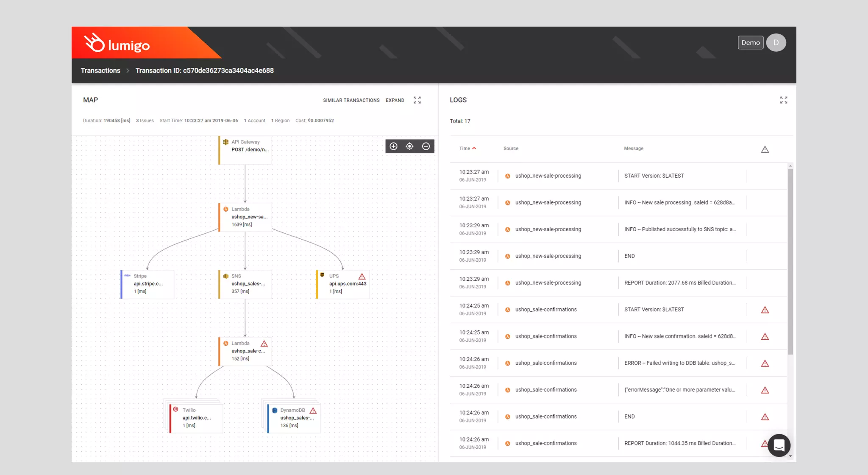Click the EXPAND map button
Screen dimensions: 868x475
click(395, 101)
